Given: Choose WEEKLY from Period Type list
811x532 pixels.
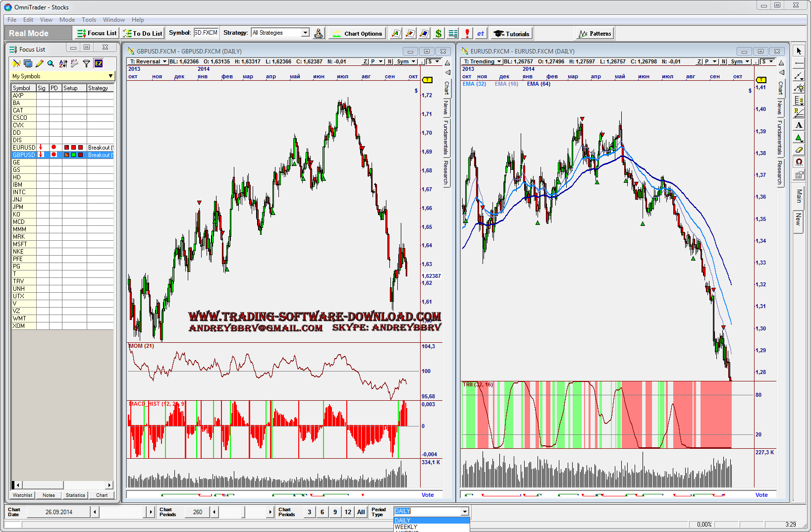Looking at the screenshot, I should coord(406,527).
